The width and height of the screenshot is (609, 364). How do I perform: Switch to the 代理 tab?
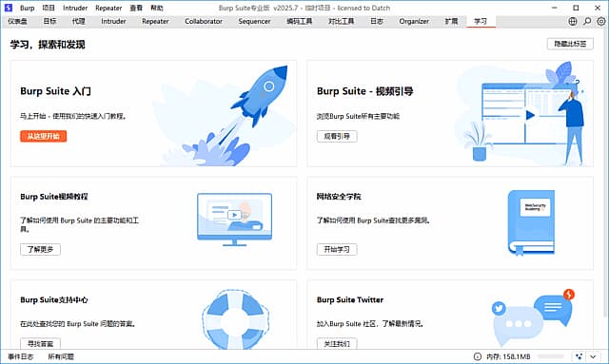tap(78, 21)
